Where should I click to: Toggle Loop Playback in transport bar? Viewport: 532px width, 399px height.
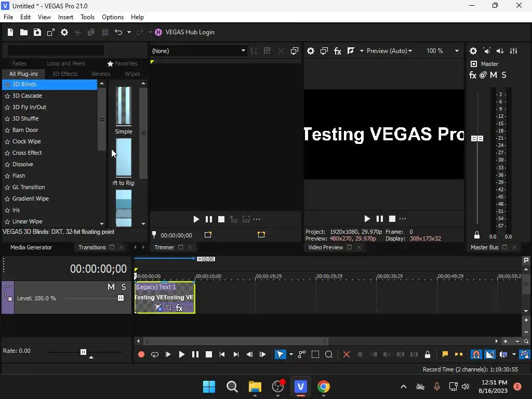pyautogui.click(x=155, y=354)
